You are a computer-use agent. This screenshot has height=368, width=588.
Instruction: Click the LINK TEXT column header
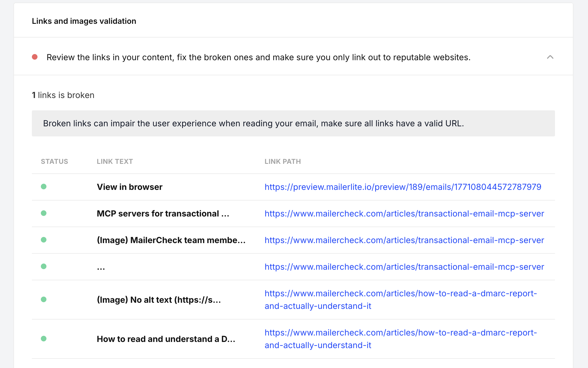(115, 161)
